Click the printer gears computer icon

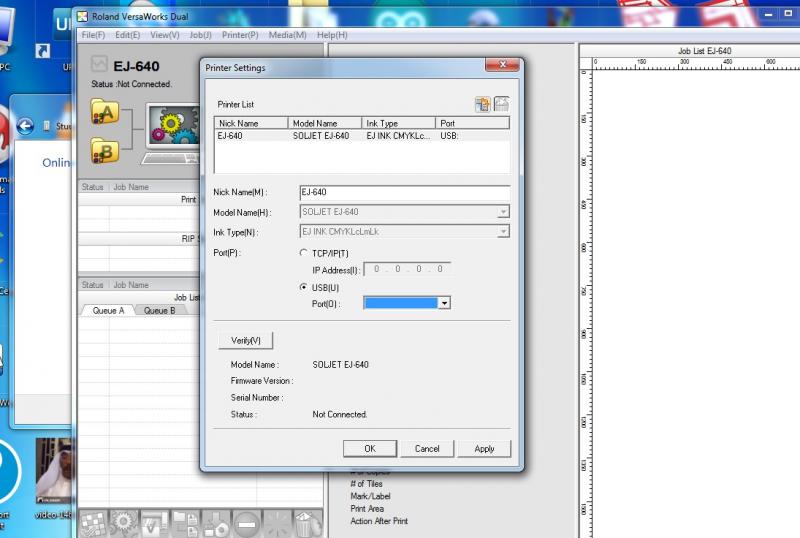coord(172,133)
